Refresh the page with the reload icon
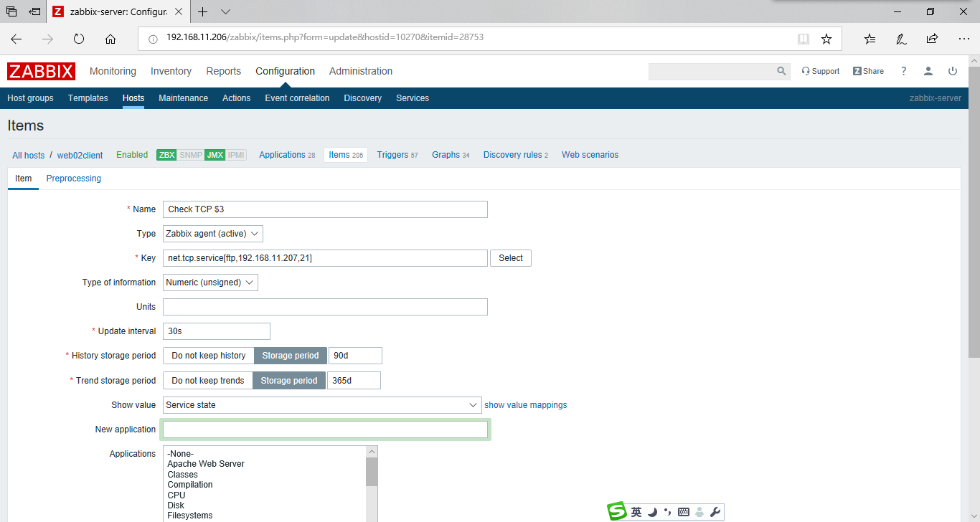Screen dimensions: 980x522 pyautogui.click(x=79, y=39)
